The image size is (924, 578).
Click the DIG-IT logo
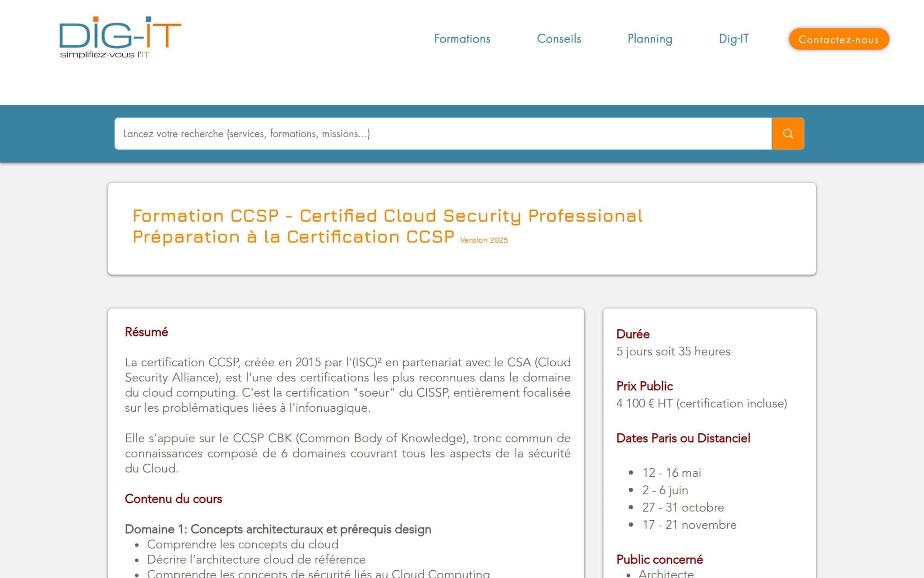click(120, 37)
